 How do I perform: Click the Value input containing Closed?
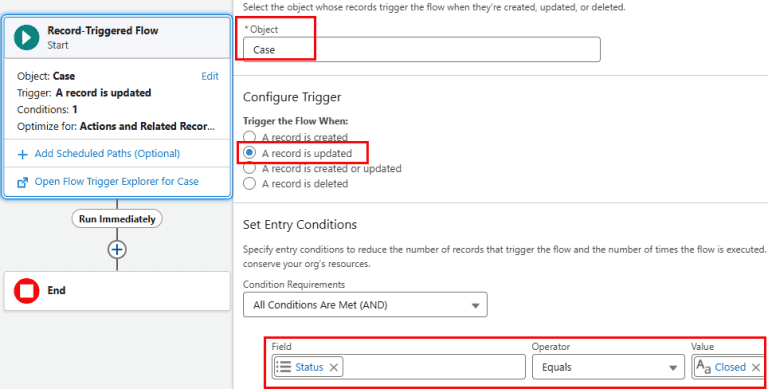(x=729, y=367)
